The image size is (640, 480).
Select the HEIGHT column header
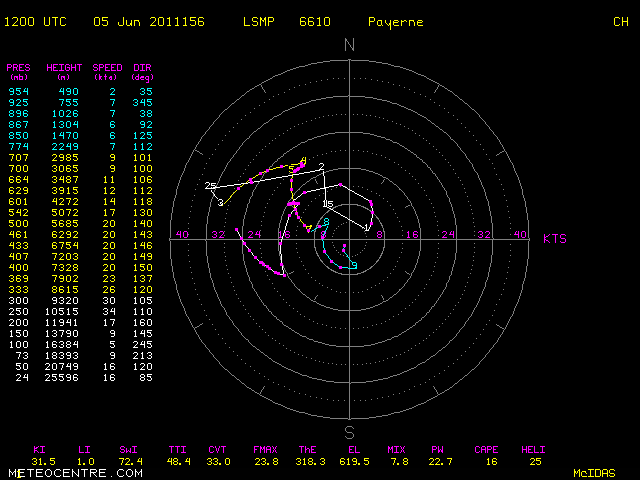coord(64,68)
